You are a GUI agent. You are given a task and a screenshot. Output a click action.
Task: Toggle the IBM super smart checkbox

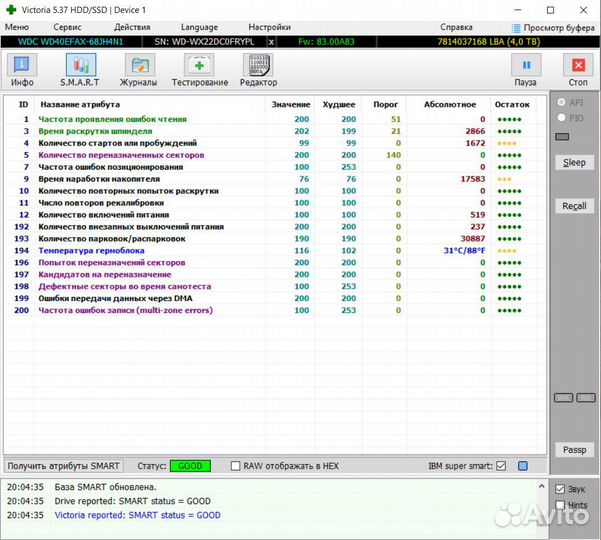pos(501,466)
